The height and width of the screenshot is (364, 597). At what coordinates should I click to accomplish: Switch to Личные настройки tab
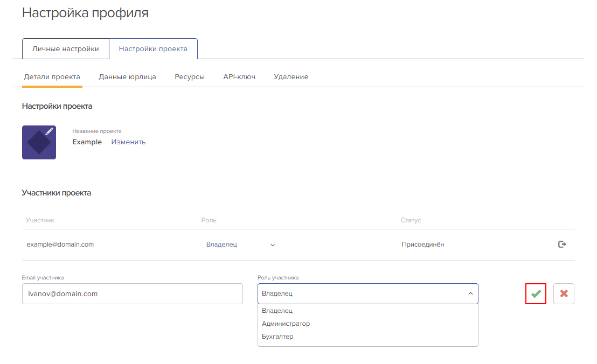tap(66, 48)
